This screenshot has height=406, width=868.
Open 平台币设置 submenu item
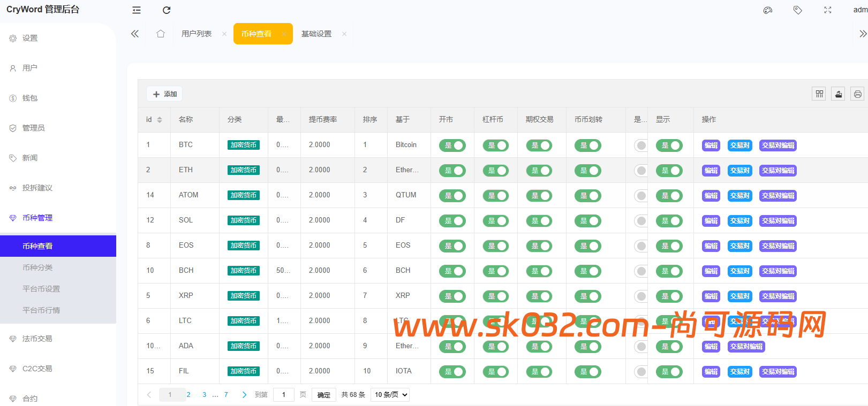pyautogui.click(x=41, y=289)
